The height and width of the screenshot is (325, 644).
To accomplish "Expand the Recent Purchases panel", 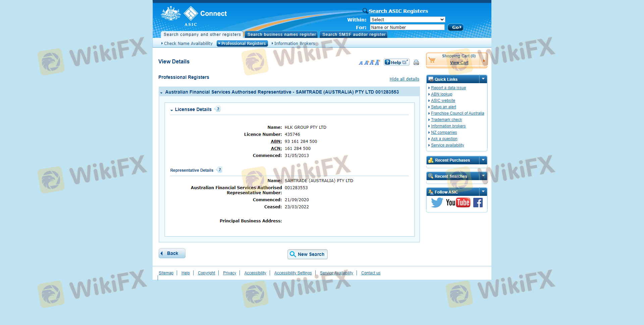I will (x=483, y=160).
